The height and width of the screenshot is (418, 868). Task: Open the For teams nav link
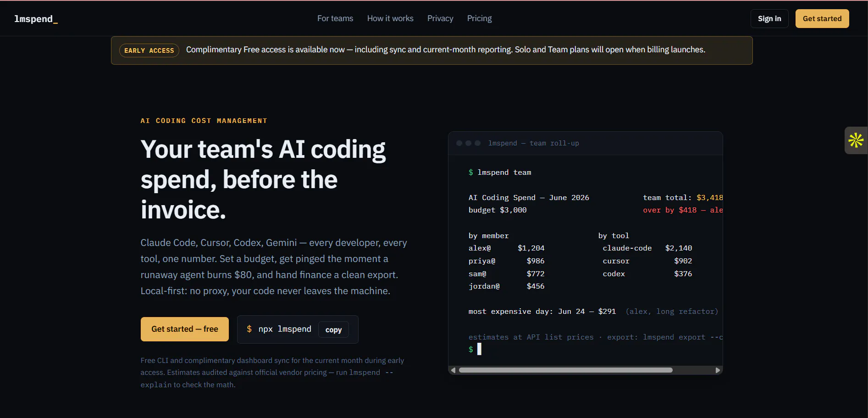[335, 18]
